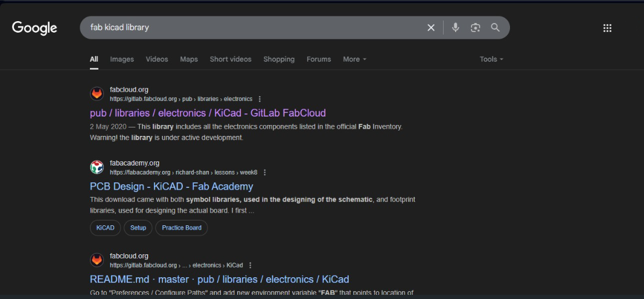This screenshot has width=644, height=299.
Task: Switch to the Maps tab
Action: coord(189,59)
